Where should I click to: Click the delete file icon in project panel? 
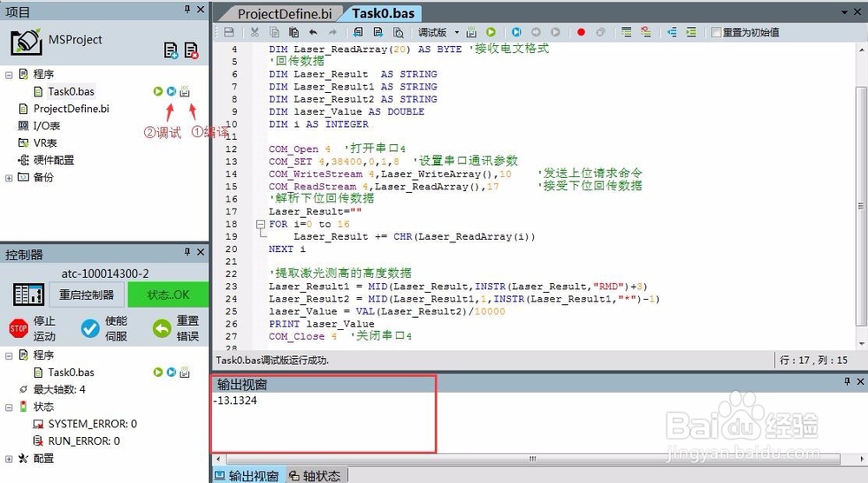pos(191,50)
